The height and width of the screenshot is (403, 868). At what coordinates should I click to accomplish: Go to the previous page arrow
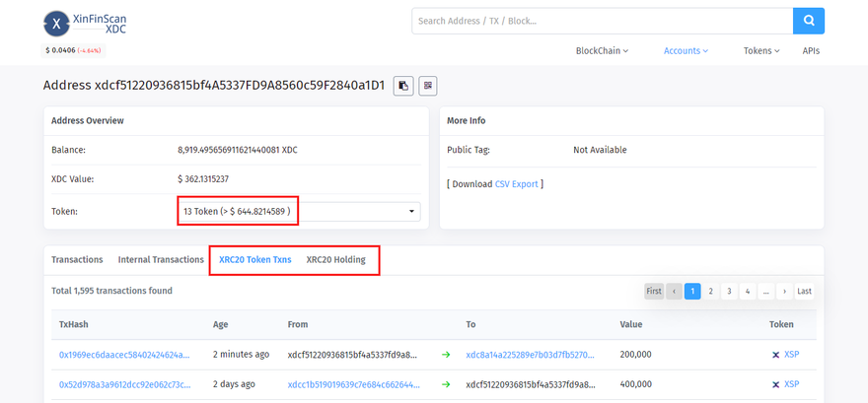coord(675,292)
